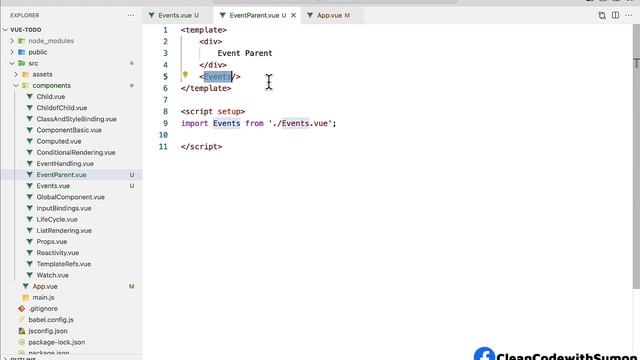Click the closing '</script>' tag on line 11
Viewport: 640px width, 360px height.
click(x=202, y=147)
